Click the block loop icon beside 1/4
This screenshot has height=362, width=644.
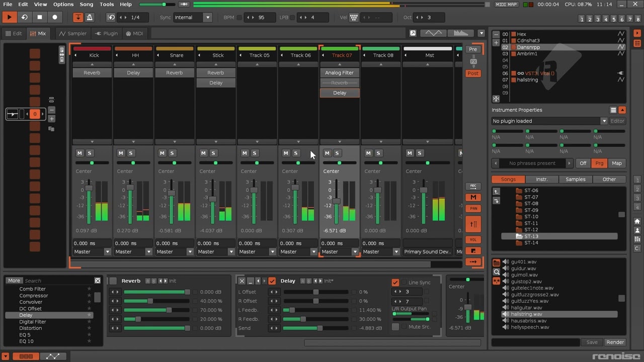(111, 17)
